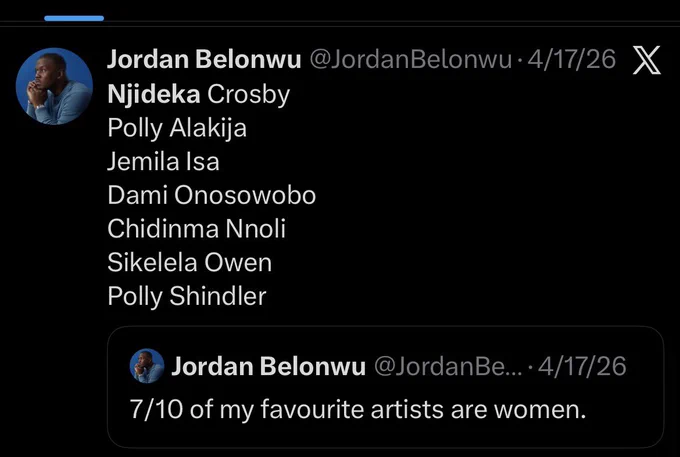Visit the @JordanBelonwu handle in the main tweet

411,59
